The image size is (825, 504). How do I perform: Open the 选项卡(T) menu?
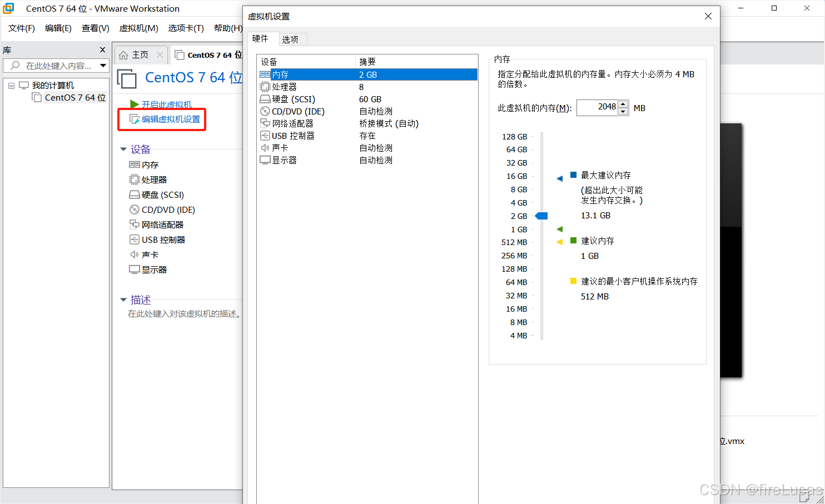click(x=186, y=28)
